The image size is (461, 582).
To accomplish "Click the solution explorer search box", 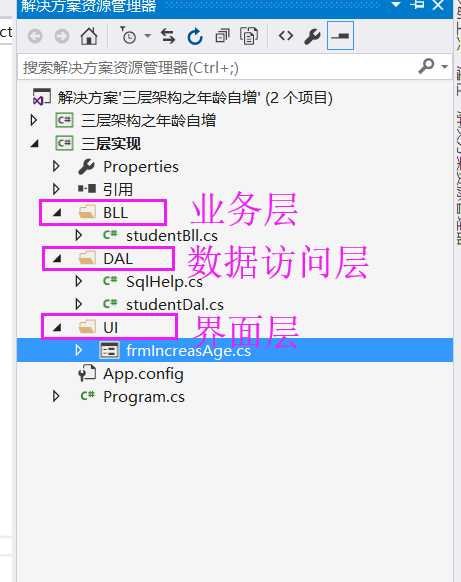I will pos(217,67).
